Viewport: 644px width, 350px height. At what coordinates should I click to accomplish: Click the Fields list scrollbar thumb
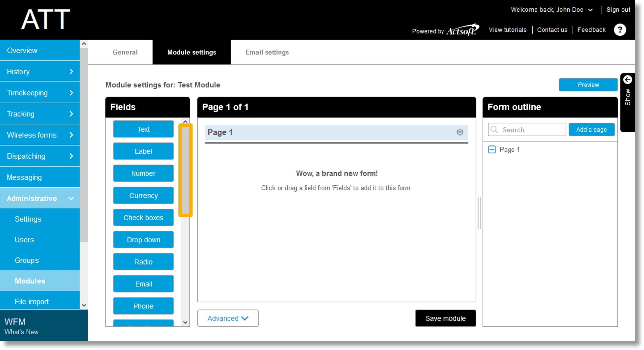pos(185,170)
